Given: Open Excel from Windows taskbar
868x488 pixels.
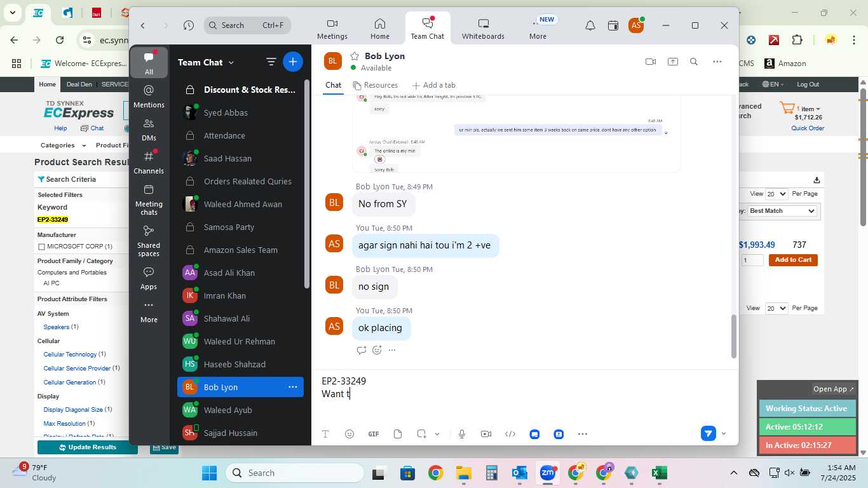Looking at the screenshot, I should tap(659, 473).
